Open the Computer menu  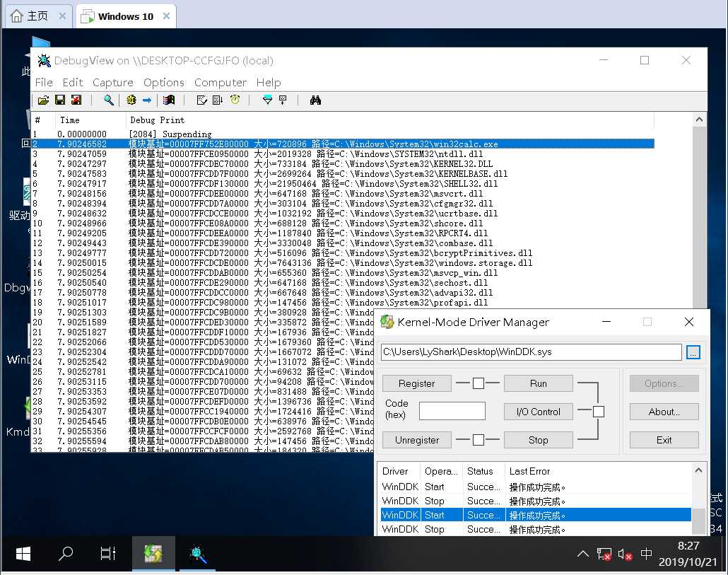[x=221, y=83]
